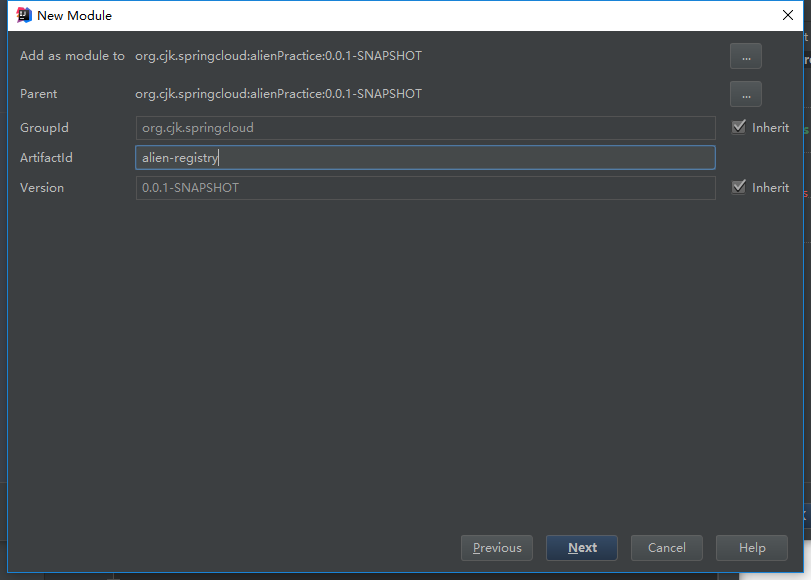Viewport: 811px width, 580px height.
Task: Cancel the new module wizard
Action: [667, 548]
